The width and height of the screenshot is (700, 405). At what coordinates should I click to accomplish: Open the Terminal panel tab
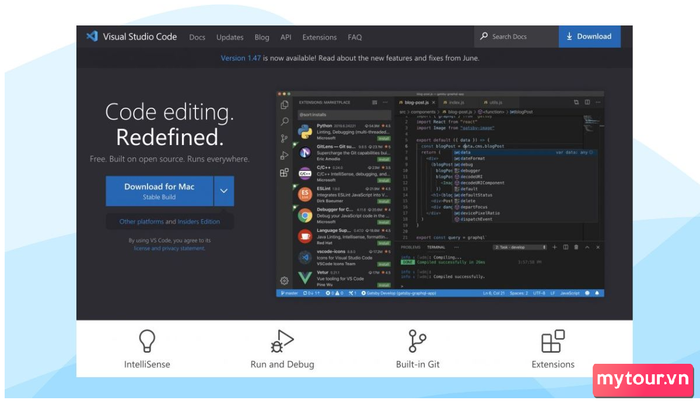[436, 247]
